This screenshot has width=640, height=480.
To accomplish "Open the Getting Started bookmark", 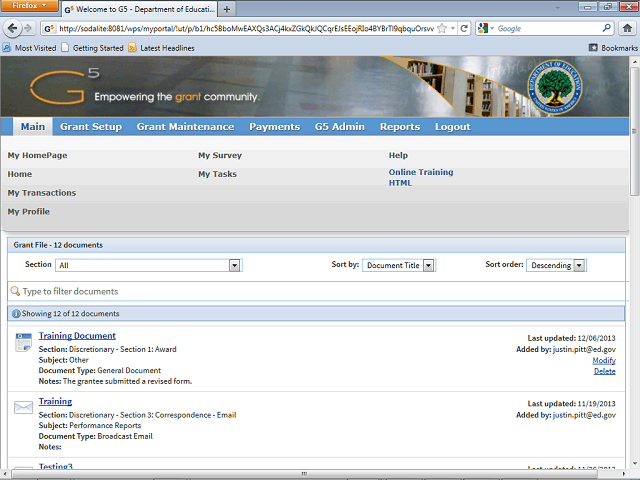I will (x=92, y=48).
